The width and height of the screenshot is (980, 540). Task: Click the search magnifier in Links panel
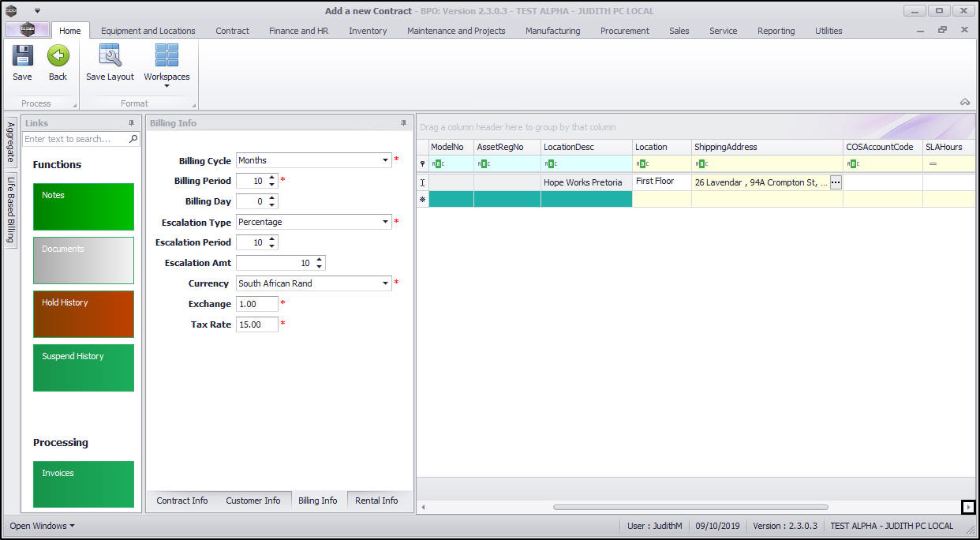point(133,139)
